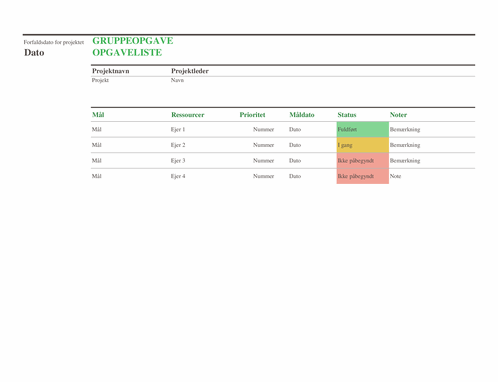Image resolution: width=498 pixels, height=382 pixels.
Task: Select the OPGAVELISTE title text
Action: (127, 53)
